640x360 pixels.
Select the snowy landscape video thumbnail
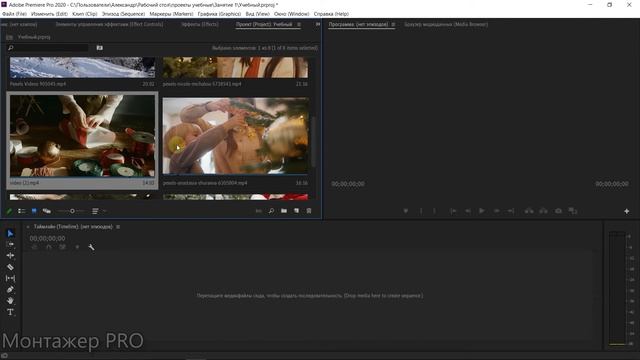coord(82,67)
